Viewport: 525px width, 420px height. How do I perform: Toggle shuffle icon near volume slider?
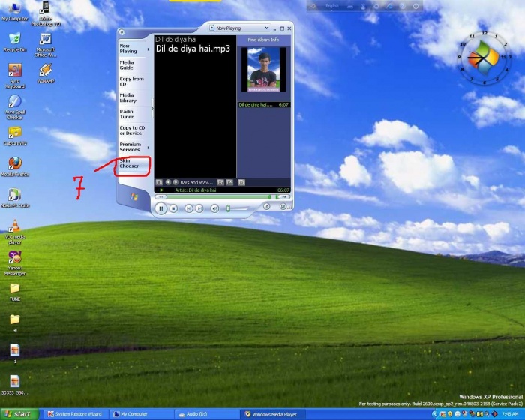pos(266,206)
